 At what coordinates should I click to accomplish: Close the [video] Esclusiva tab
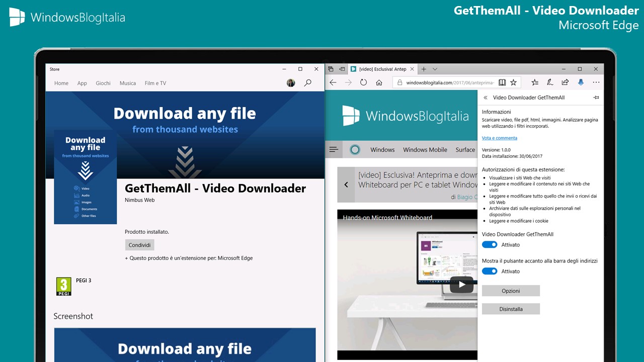click(x=412, y=69)
